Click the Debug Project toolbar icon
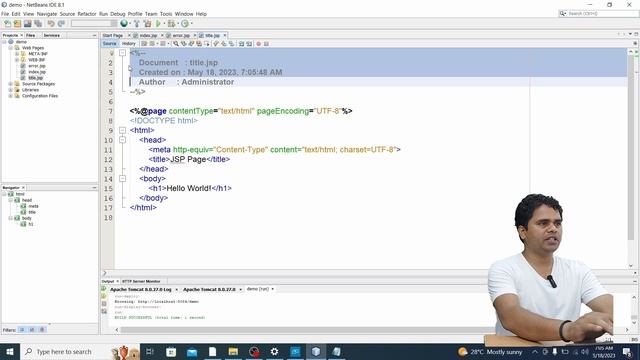The height and width of the screenshot is (360, 640). 171,24
